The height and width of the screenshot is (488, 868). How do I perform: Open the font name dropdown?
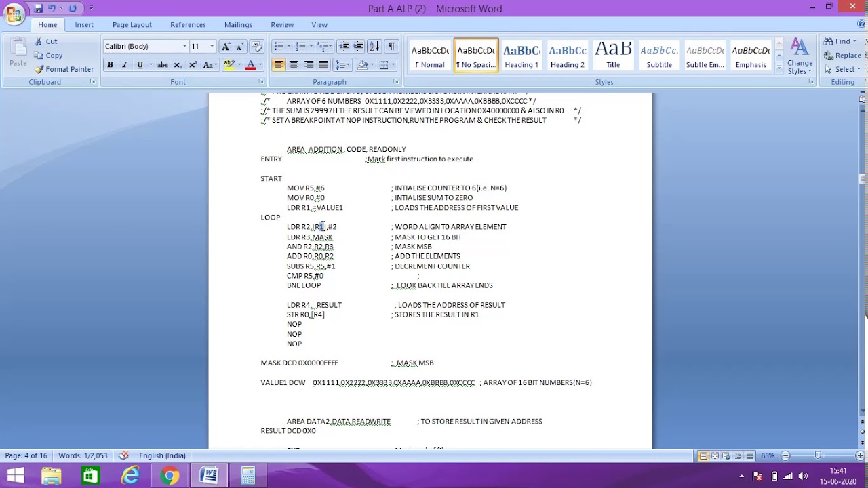pyautogui.click(x=184, y=47)
